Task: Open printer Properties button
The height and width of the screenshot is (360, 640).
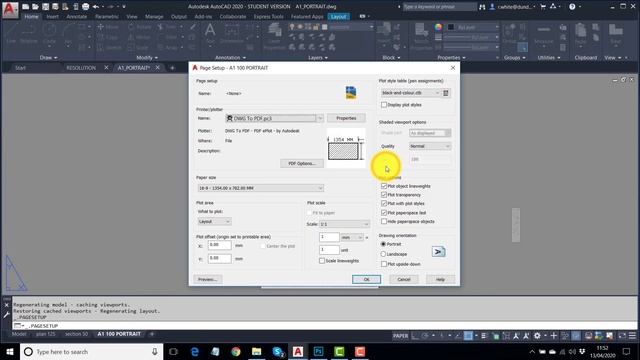Action: coord(346,118)
